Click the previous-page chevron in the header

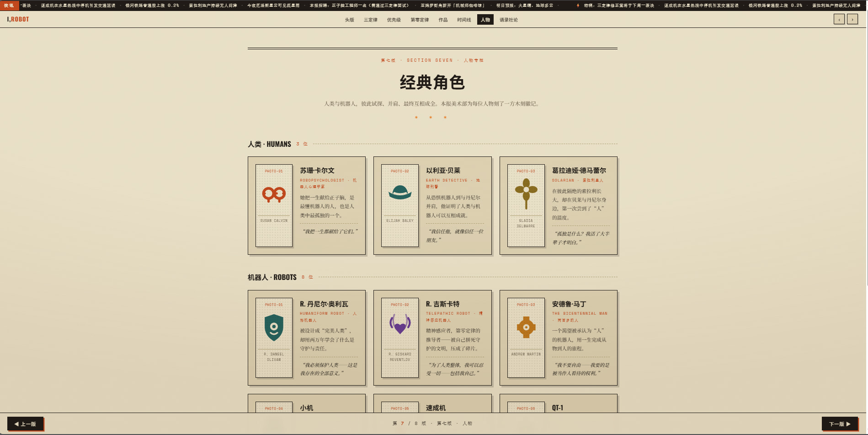839,19
